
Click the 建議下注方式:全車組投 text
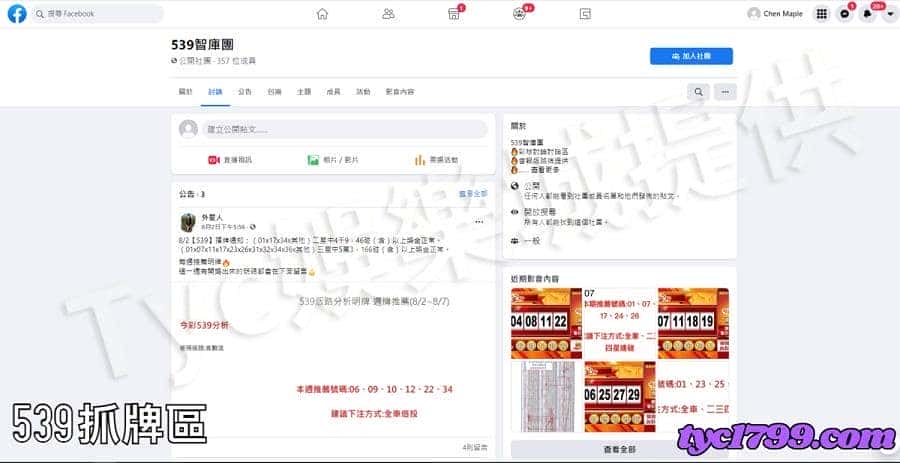pyautogui.click(x=374, y=413)
